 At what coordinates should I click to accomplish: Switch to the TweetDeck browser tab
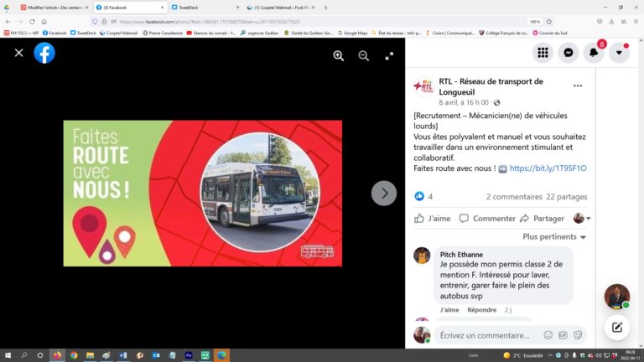[201, 7]
